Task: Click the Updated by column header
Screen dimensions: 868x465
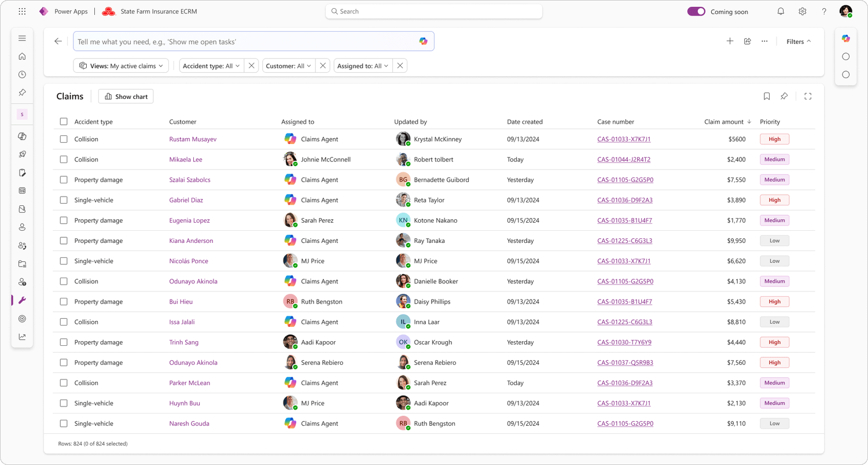Action: [x=410, y=121]
